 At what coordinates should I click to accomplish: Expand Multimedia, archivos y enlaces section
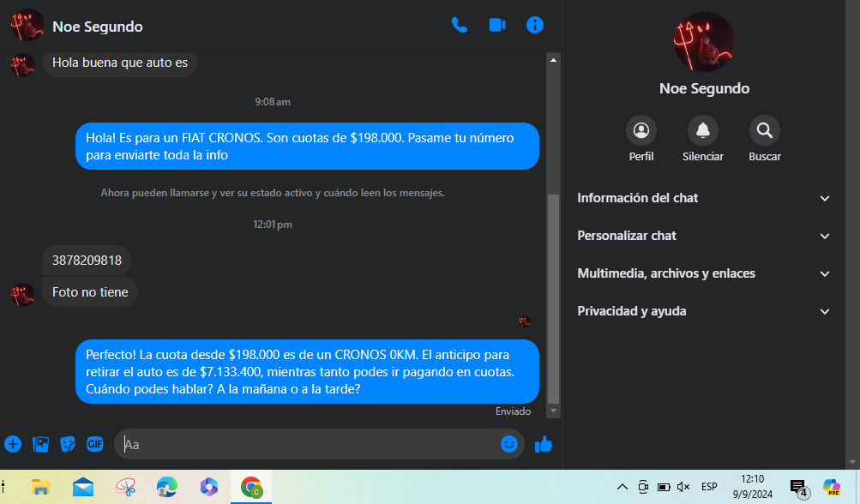(704, 273)
